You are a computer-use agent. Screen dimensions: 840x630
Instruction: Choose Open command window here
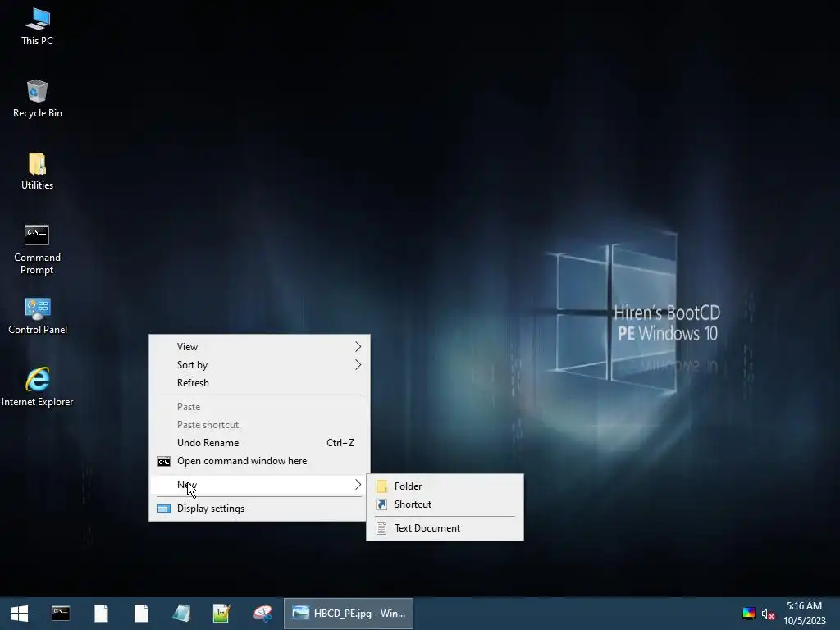click(259, 461)
